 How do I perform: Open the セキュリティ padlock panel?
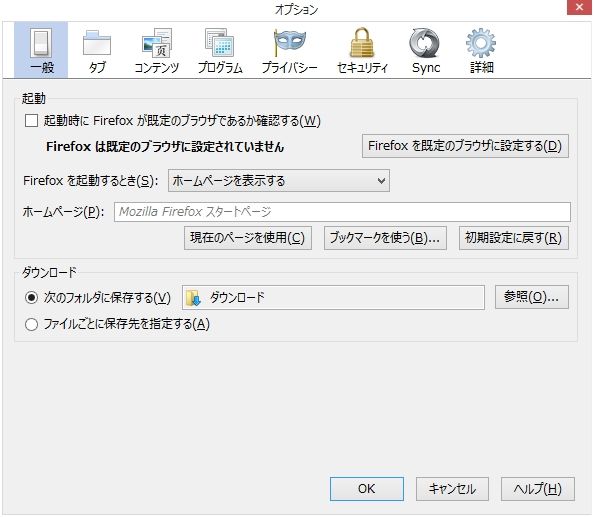362,50
